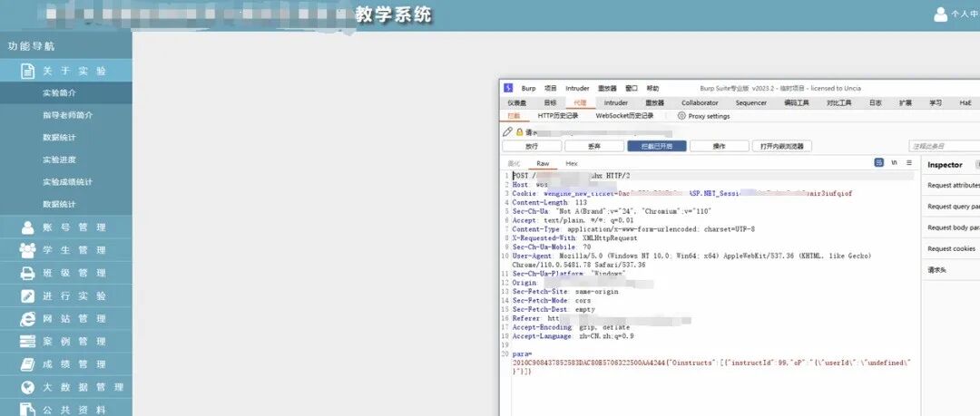Click the 案例管理 server stack icon
The image size is (980, 416).
point(27,342)
